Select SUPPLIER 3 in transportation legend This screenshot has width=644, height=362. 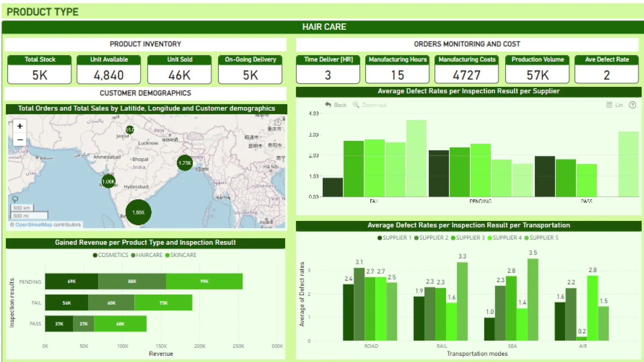468,238
